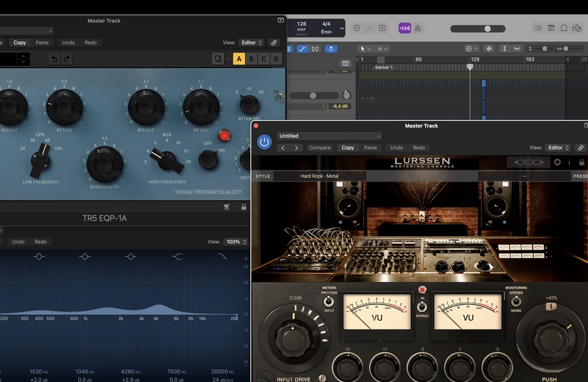Click the Lurssen lock icon
This screenshot has height=382, width=588.
581,162
